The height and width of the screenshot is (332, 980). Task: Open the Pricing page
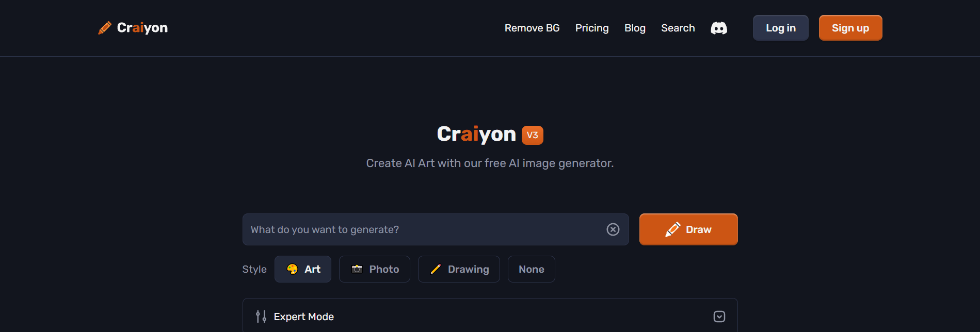591,28
